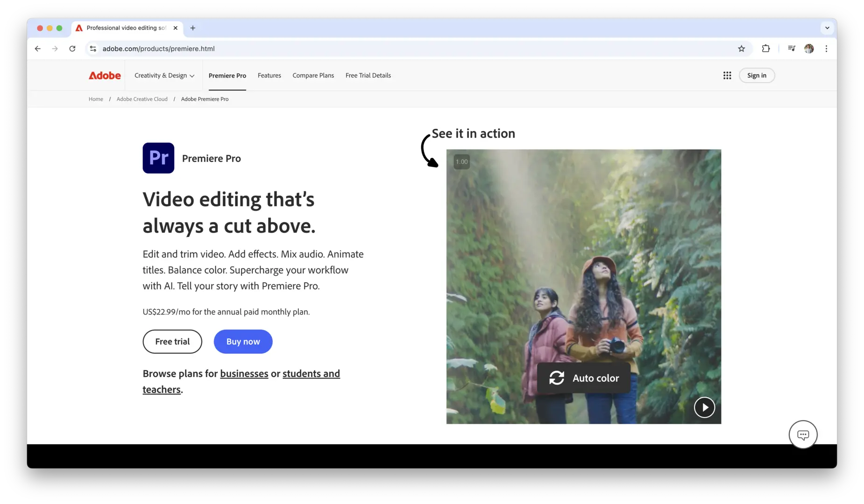Go back to the previous page
The image size is (864, 504).
pos(38,49)
